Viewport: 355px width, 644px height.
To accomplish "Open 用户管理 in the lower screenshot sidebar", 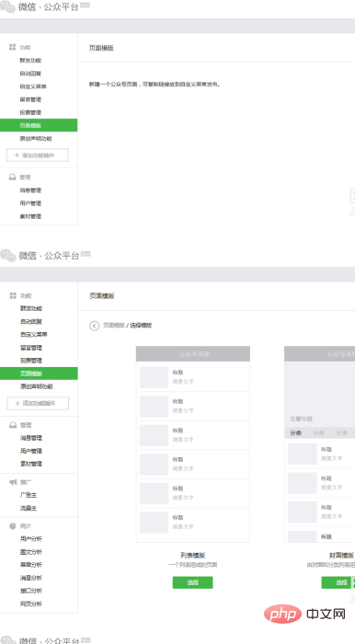I will (31, 451).
